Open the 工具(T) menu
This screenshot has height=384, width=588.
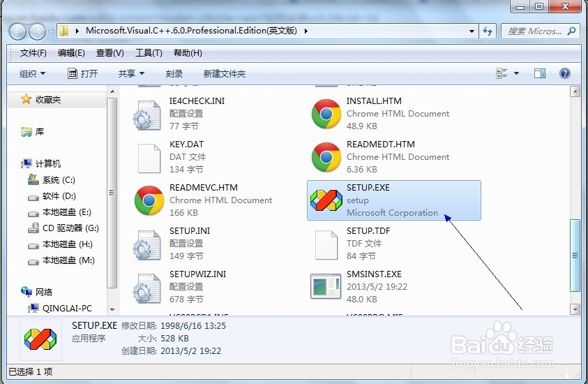click(149, 53)
